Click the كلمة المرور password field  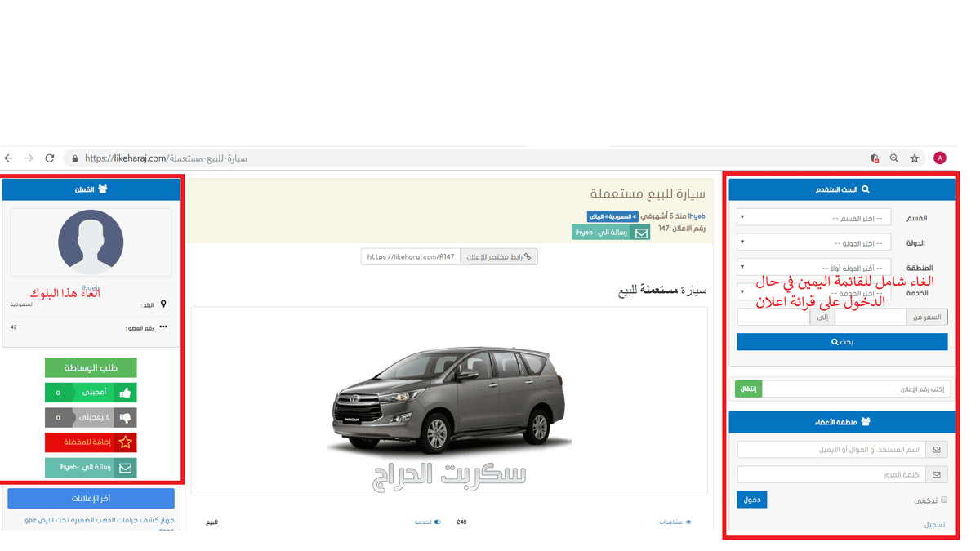click(832, 474)
